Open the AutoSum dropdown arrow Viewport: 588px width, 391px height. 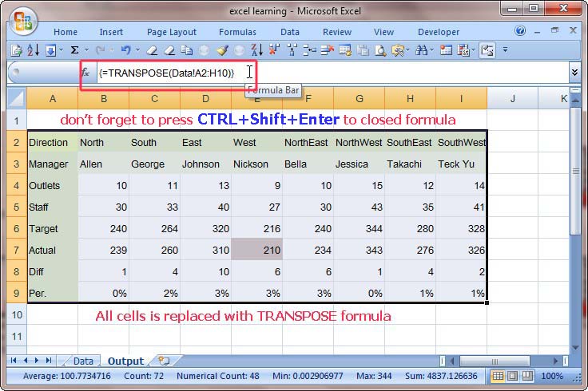(x=86, y=49)
